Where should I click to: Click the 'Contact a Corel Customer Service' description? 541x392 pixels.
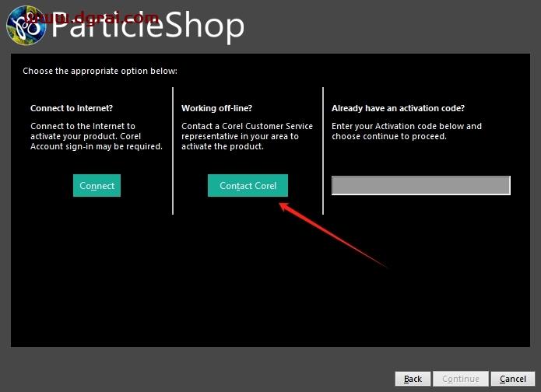pos(247,136)
